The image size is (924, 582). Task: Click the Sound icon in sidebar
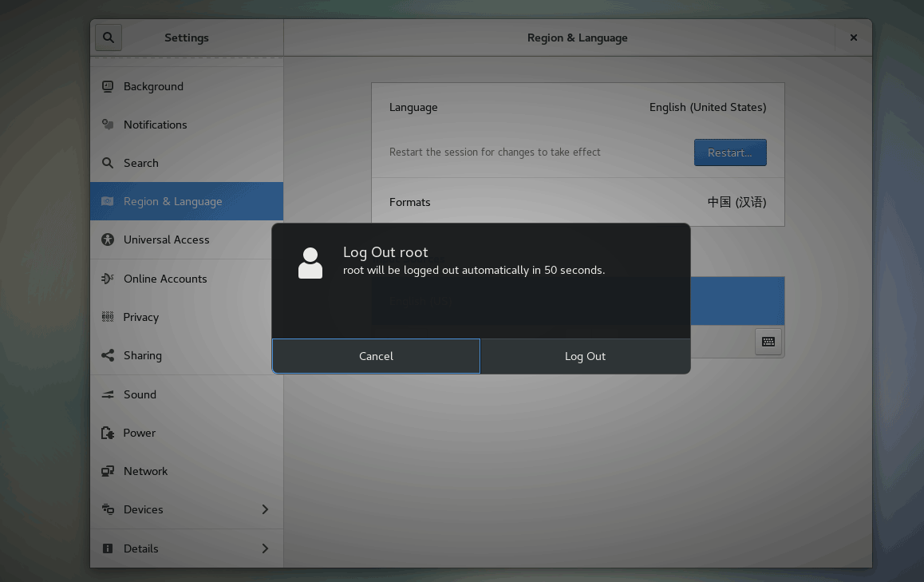click(108, 394)
